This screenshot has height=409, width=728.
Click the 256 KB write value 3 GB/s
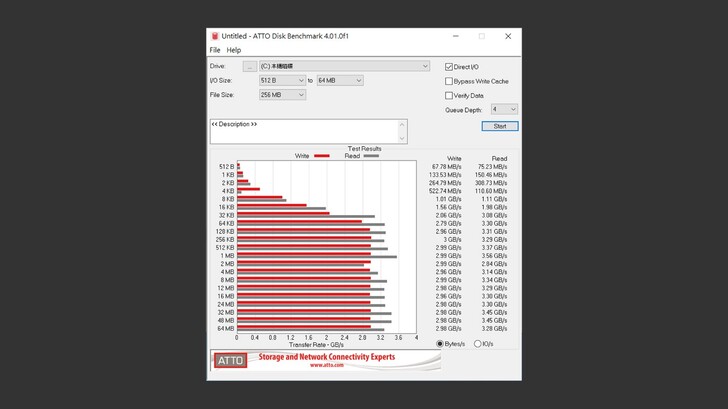(452, 240)
